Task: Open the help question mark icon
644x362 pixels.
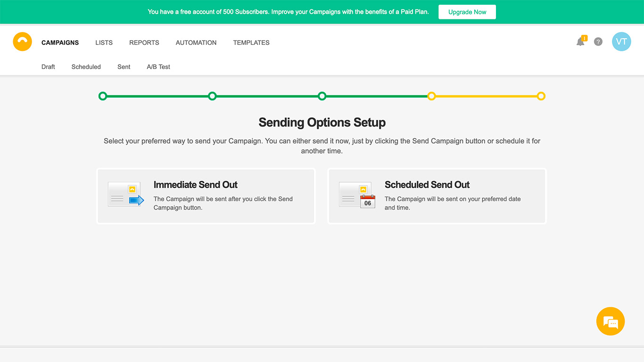Action: click(x=598, y=42)
